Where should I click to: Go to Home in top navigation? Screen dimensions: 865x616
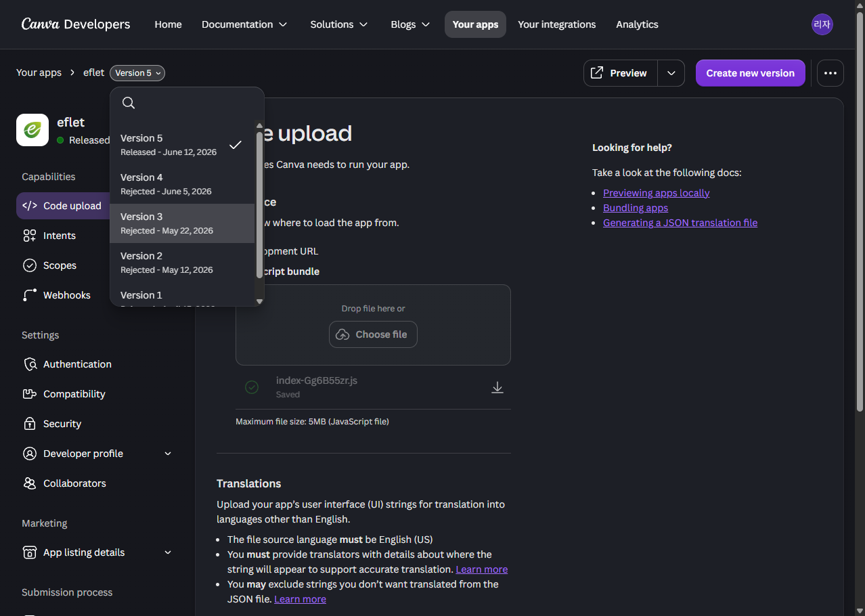tap(168, 24)
